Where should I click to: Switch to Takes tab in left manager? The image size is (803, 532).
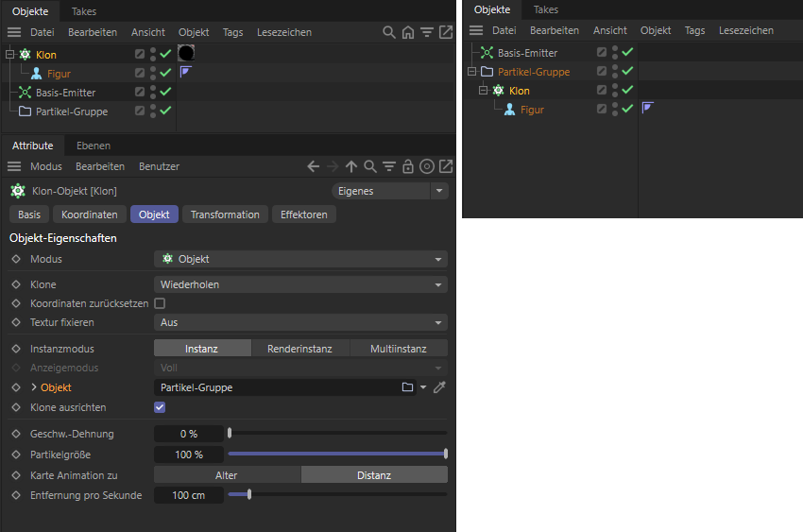point(84,11)
